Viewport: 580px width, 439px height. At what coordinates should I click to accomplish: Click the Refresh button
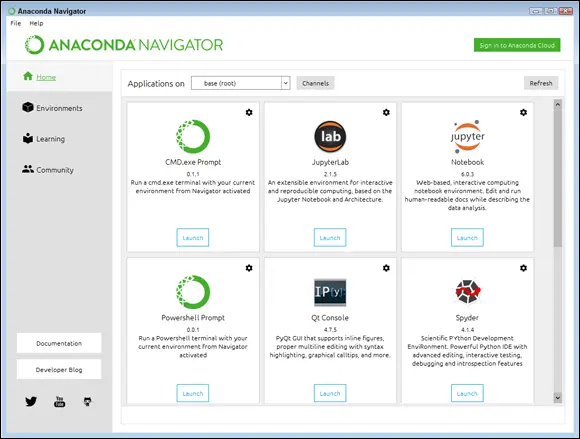(541, 83)
